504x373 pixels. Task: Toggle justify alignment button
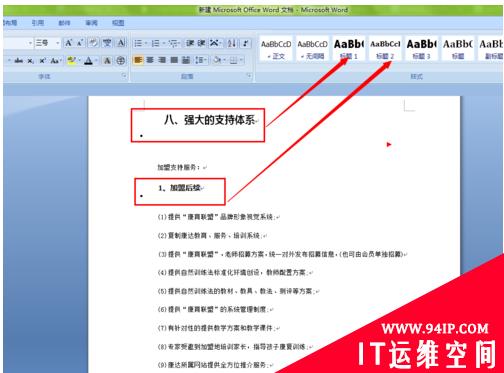coord(174,60)
